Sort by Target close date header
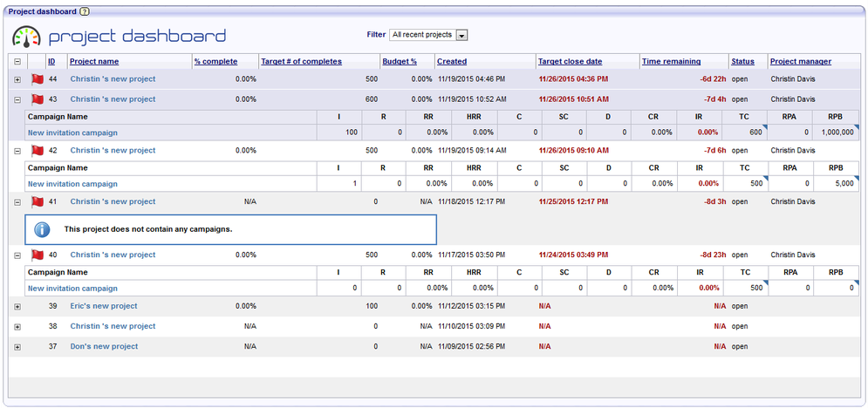The width and height of the screenshot is (868, 408). tap(571, 61)
